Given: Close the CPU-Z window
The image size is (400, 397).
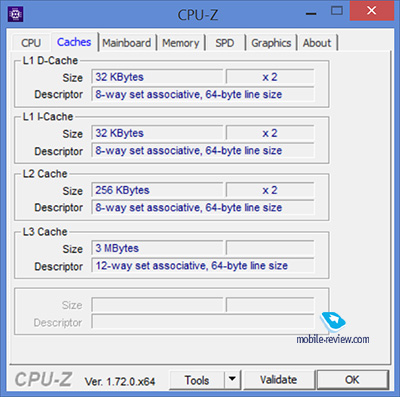Looking at the screenshot, I should click(372, 11).
